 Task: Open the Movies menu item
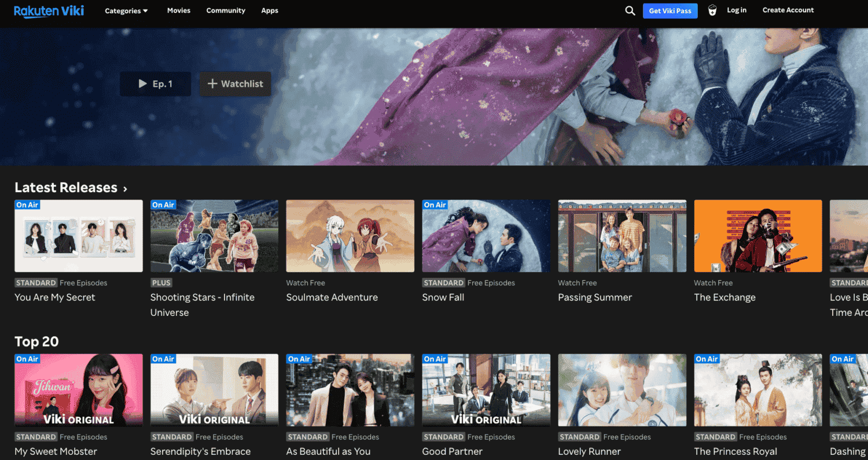[179, 10]
